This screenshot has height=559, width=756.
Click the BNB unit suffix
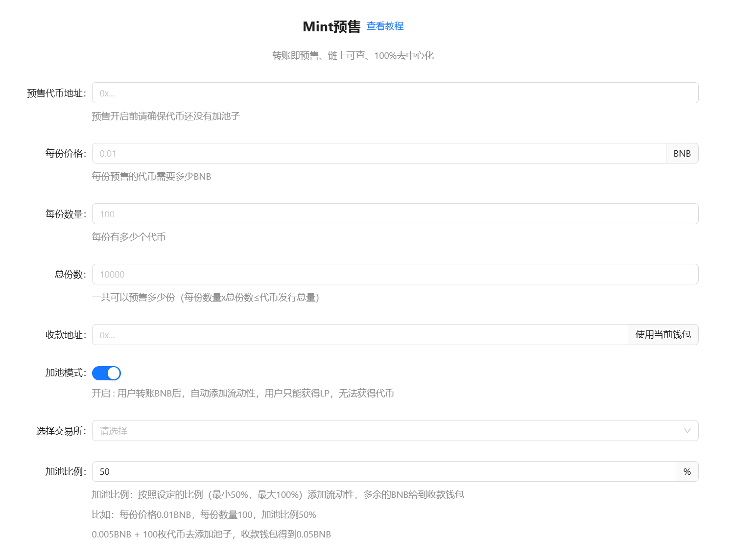[x=682, y=154]
